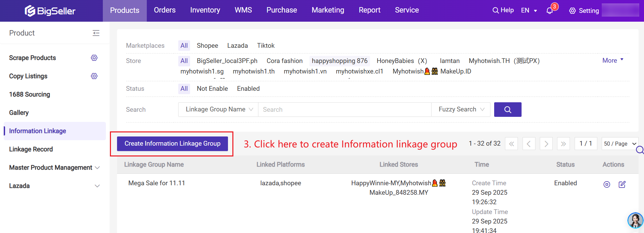
Task: Open the Fuzzy Search dropdown
Action: pos(461,109)
